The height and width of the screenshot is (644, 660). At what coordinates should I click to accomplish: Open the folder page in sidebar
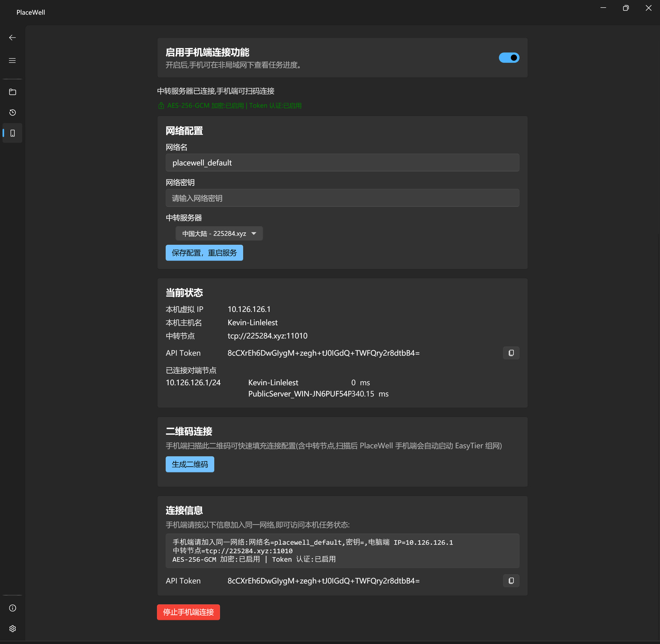click(x=12, y=92)
